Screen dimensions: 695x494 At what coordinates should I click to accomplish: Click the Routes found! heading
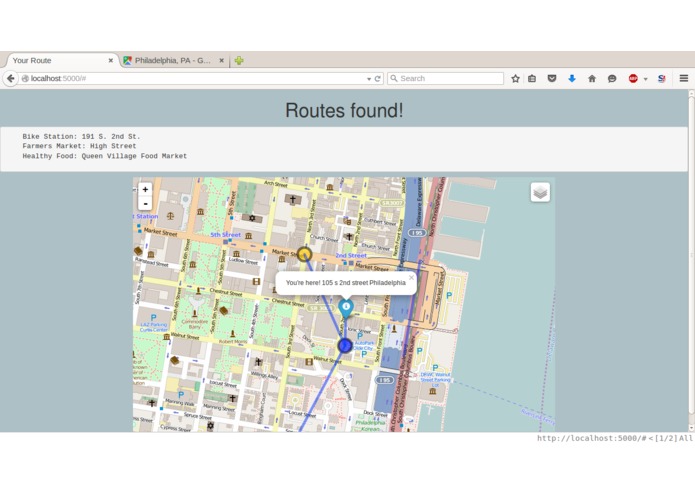click(344, 110)
